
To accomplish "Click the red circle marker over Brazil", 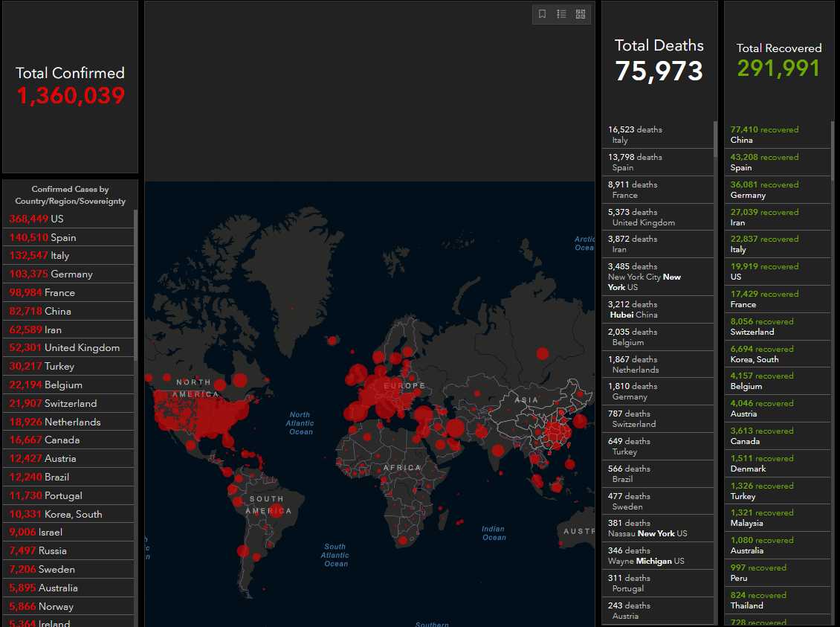I will pos(276,510).
